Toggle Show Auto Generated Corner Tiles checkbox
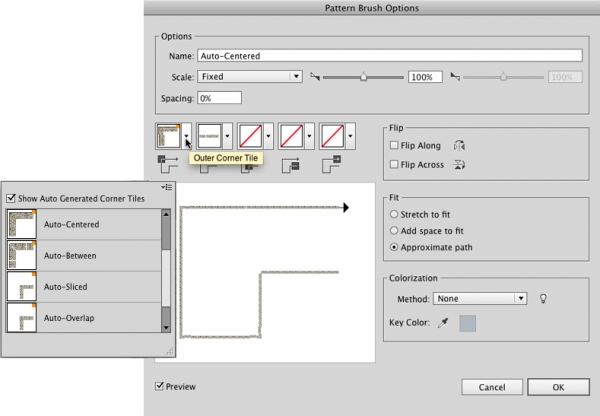Image resolution: width=600 pixels, height=416 pixels. pos(11,198)
